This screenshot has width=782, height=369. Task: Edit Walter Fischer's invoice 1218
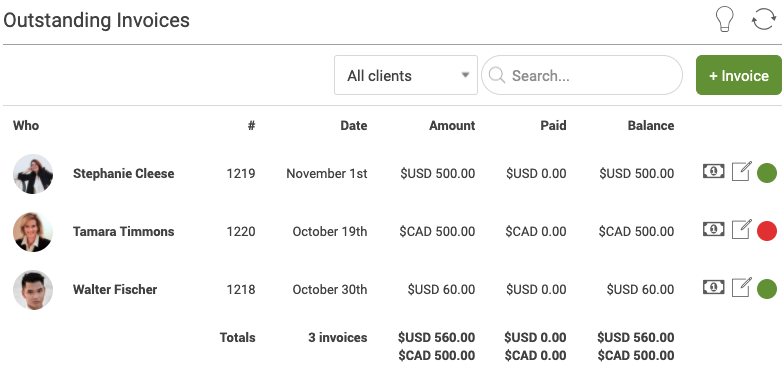(x=741, y=287)
